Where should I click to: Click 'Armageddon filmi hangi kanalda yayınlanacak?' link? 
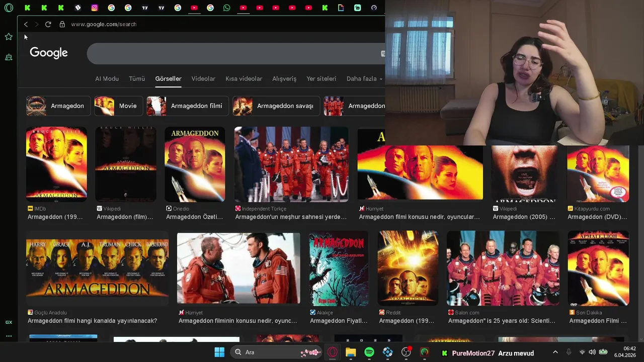point(92,321)
